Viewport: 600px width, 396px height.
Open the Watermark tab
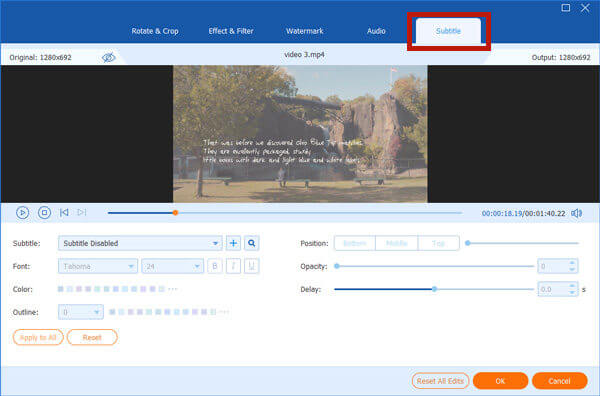point(305,31)
